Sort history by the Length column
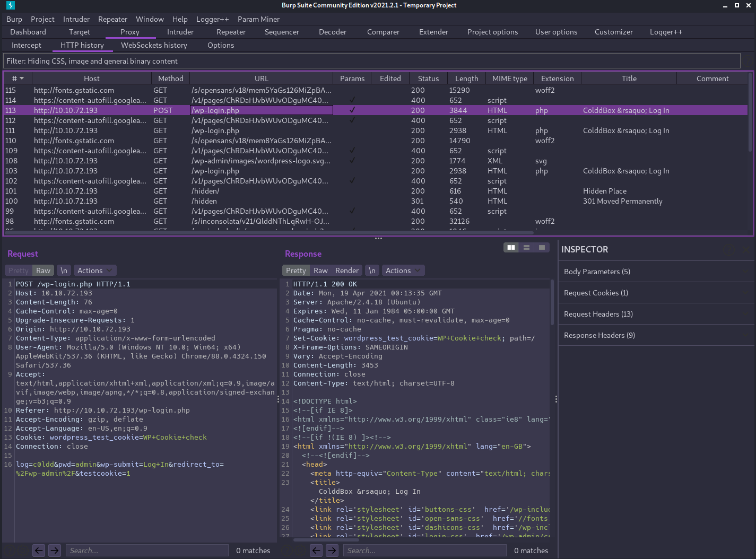The height and width of the screenshot is (559, 756). (x=466, y=78)
